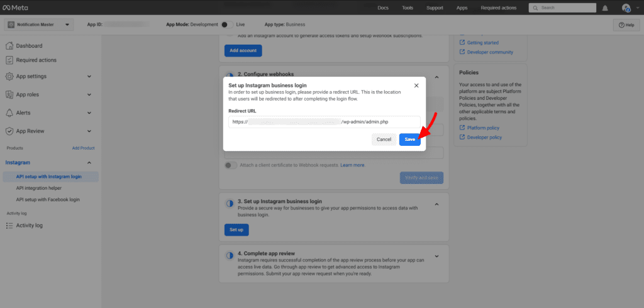Viewport: 644px width, 308px height.
Task: Click Cancel in the redirect URL dialog
Action: tap(384, 139)
